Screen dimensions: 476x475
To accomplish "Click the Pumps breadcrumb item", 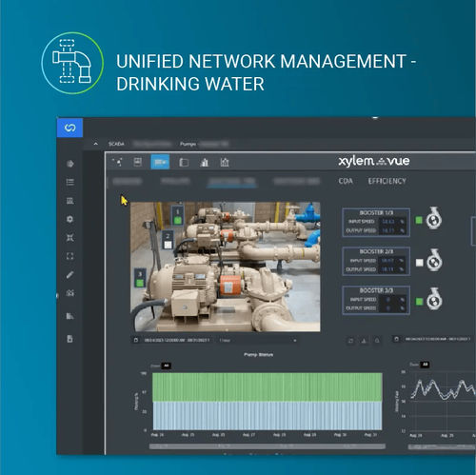I will point(188,144).
